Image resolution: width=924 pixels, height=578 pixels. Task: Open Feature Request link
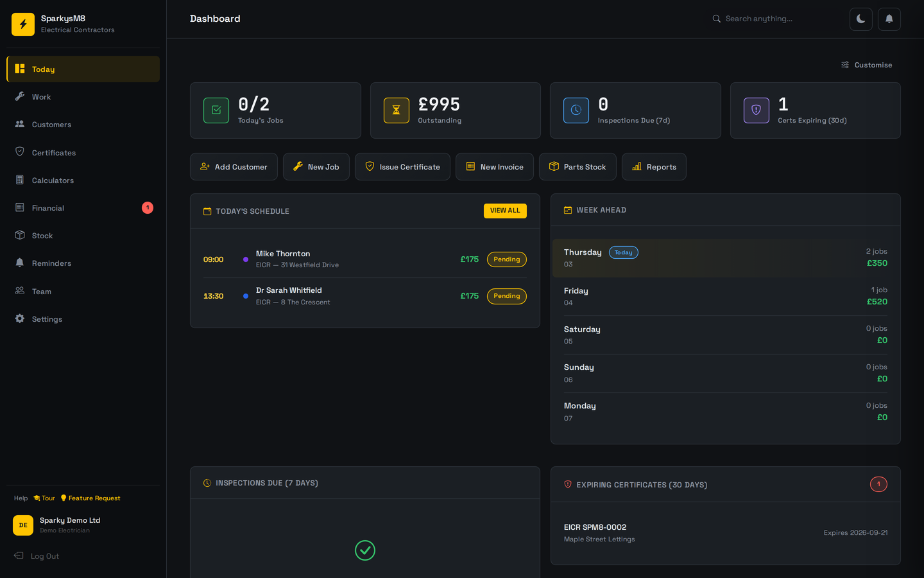pyautogui.click(x=90, y=498)
